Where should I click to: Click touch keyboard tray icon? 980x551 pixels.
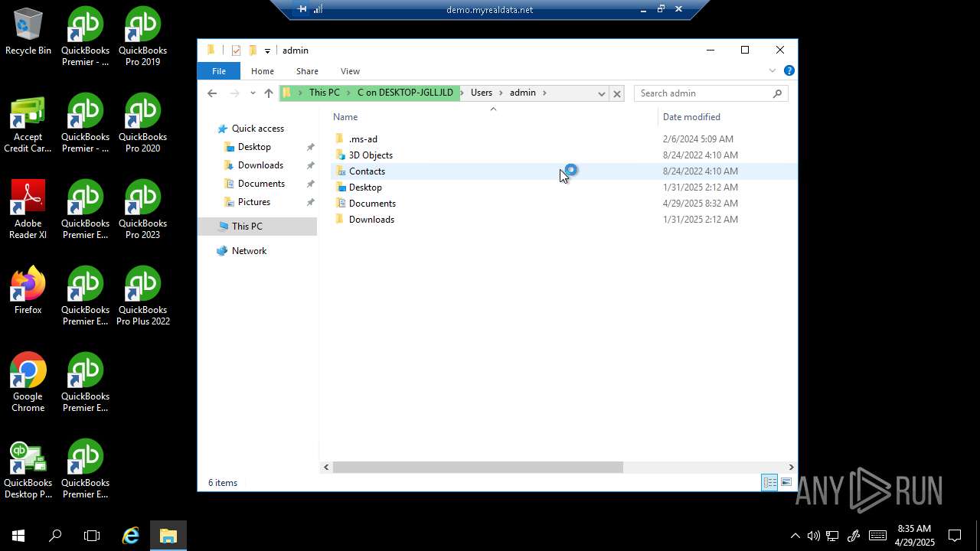pyautogui.click(x=877, y=536)
